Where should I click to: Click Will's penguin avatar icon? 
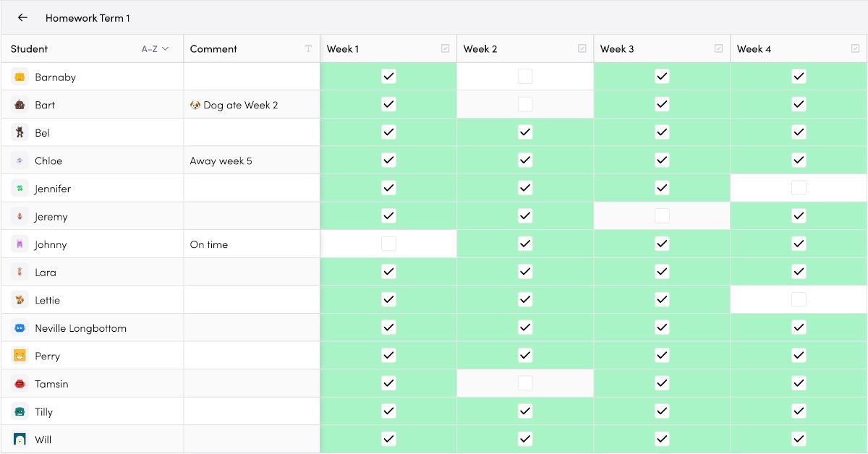[x=20, y=440]
